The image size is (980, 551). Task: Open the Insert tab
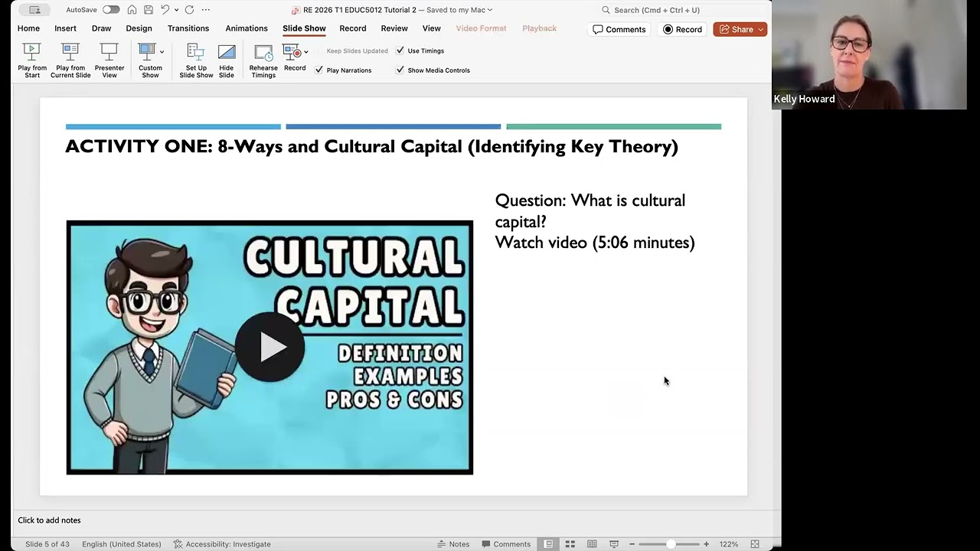click(x=65, y=28)
